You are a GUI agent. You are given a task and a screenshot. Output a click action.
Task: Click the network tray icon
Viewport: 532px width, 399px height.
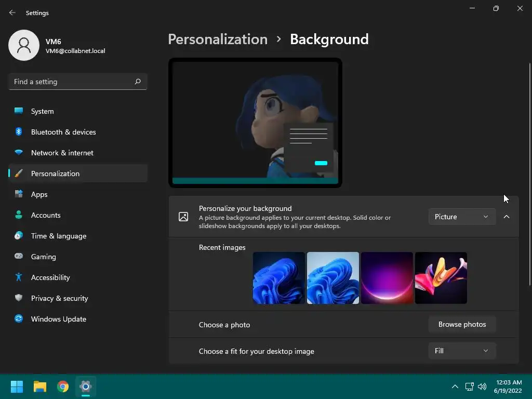pos(470,387)
